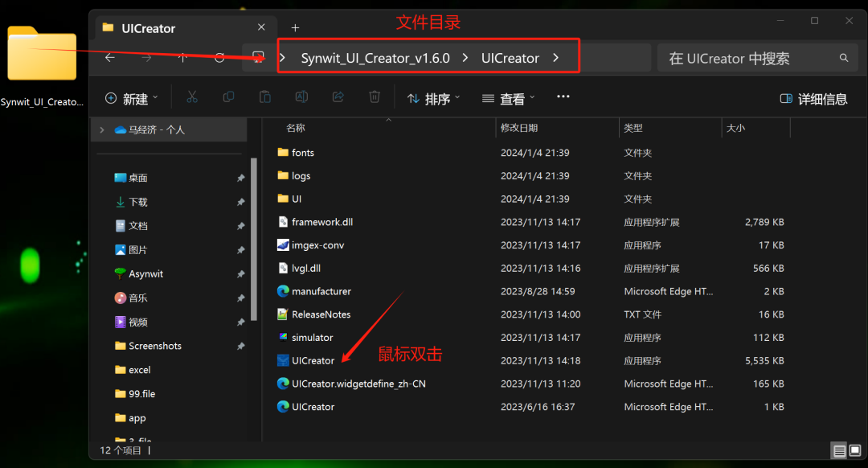This screenshot has width=868, height=468.
Task: Open the 查看 view dropdown
Action: pos(508,99)
